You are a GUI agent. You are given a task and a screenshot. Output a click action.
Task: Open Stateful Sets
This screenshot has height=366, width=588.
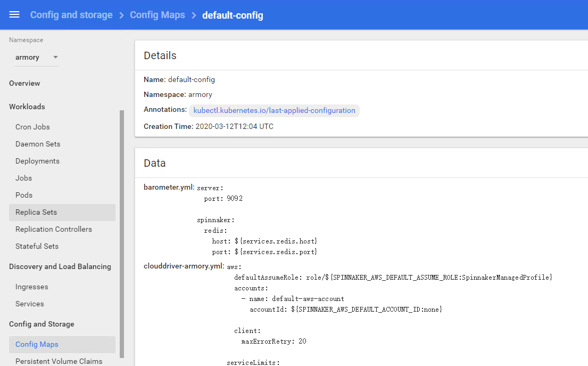click(x=37, y=246)
